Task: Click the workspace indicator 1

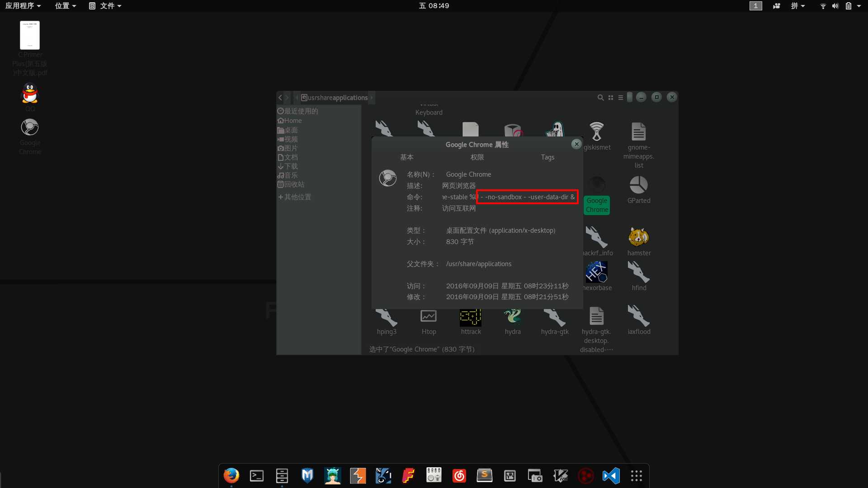Action: coord(756,6)
